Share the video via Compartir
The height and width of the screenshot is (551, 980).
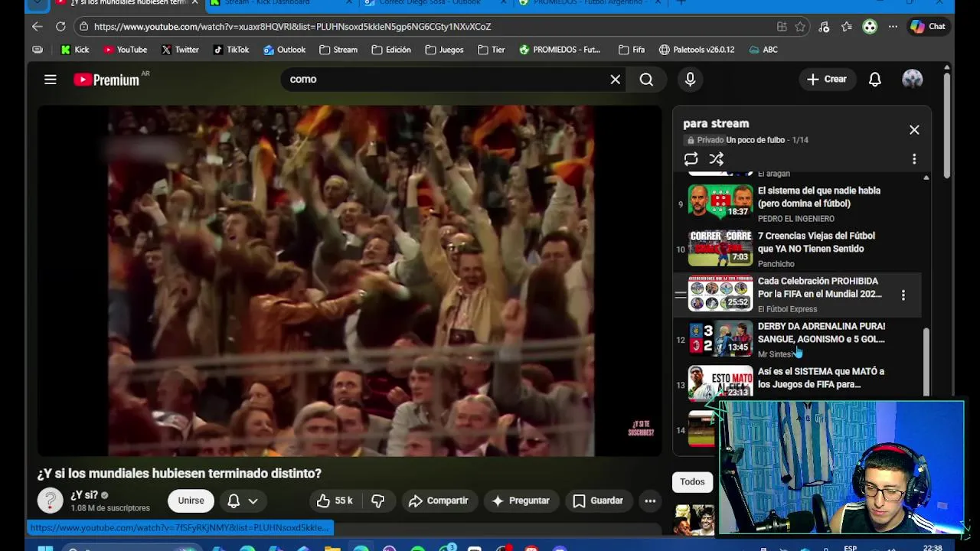(438, 500)
